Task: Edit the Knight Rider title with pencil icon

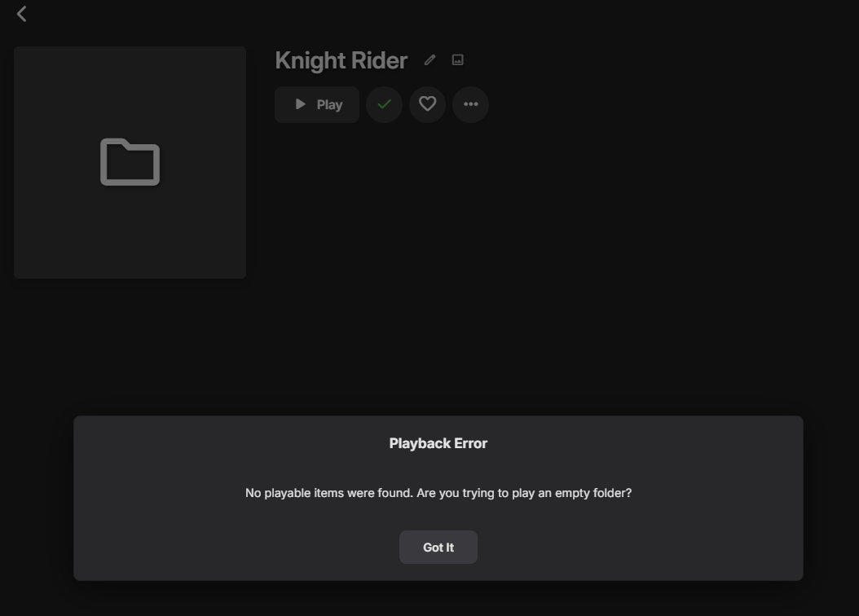Action: tap(430, 60)
